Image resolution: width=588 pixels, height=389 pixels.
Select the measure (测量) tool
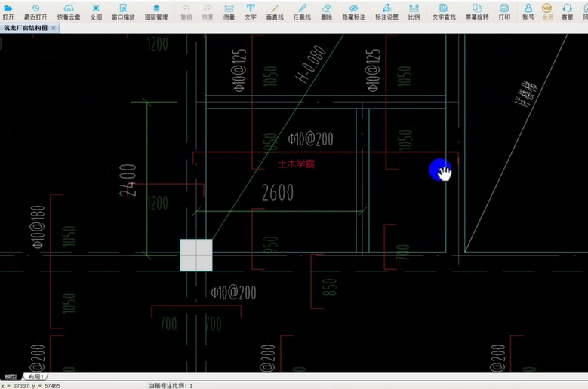229,11
